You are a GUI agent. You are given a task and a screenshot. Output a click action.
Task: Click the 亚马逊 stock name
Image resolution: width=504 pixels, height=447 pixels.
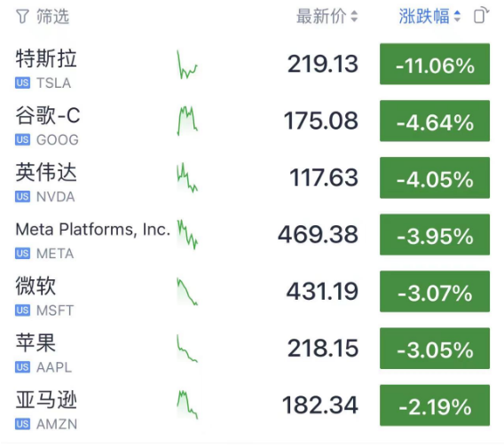[x=46, y=400]
